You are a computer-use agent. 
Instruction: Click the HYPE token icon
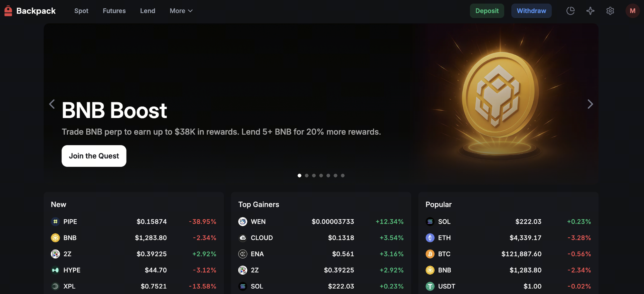(55, 270)
